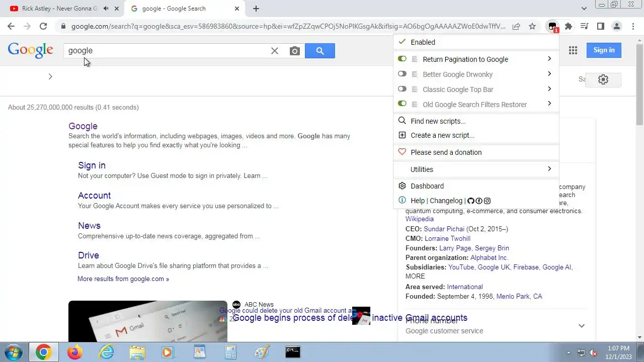This screenshot has width=644, height=362.
Task: Open the Gmail news article thumbnail
Action: click(148, 321)
